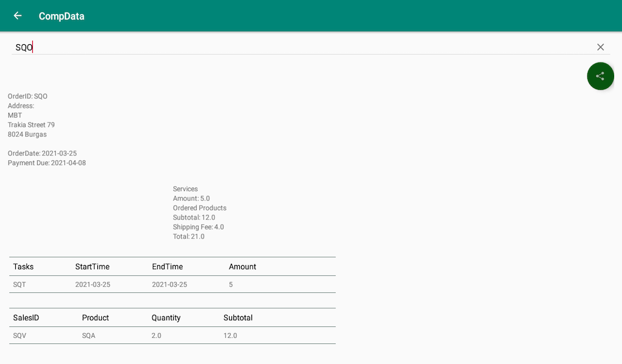
Task: Tap the green share button
Action: pos(600,76)
